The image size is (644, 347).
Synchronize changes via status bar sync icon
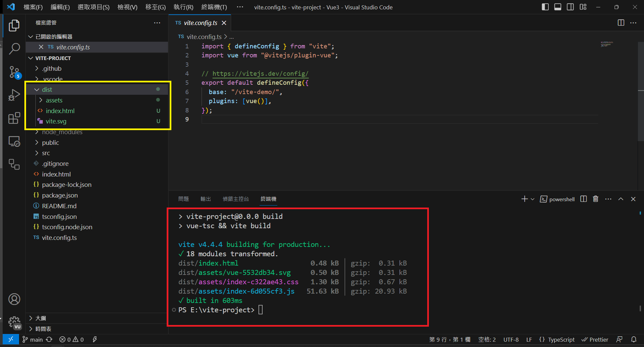[49, 340]
